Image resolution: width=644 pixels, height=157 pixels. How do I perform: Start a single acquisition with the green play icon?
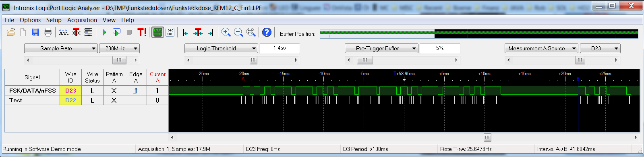(x=104, y=32)
